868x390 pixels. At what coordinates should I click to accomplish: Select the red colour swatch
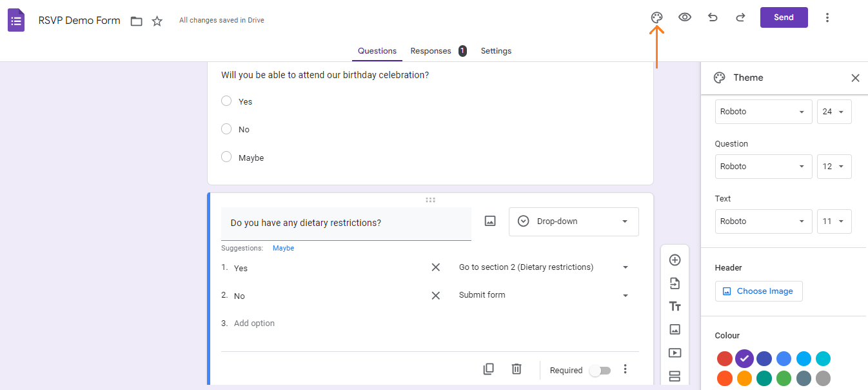pyautogui.click(x=725, y=358)
